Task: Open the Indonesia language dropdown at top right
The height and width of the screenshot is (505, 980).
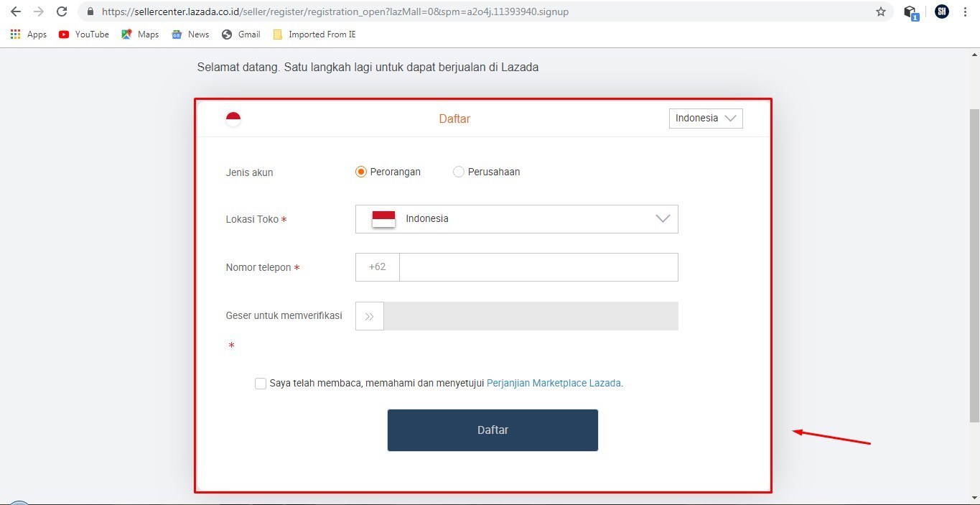Action: (x=706, y=119)
